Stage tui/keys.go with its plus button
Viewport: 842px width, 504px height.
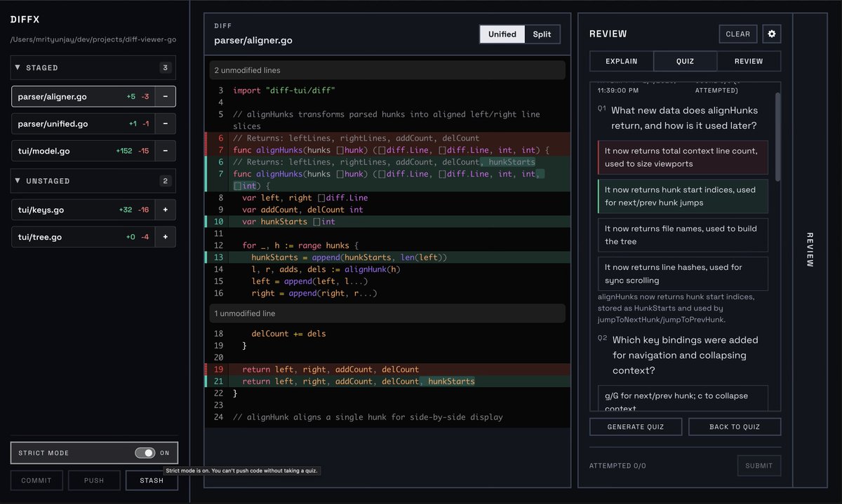pos(166,210)
